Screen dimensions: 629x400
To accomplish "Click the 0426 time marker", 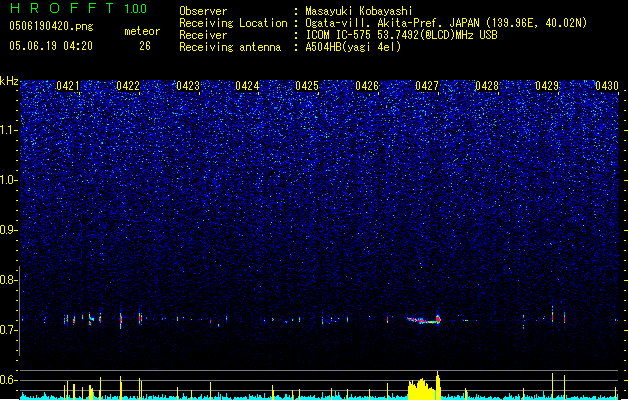I will 367,86.
